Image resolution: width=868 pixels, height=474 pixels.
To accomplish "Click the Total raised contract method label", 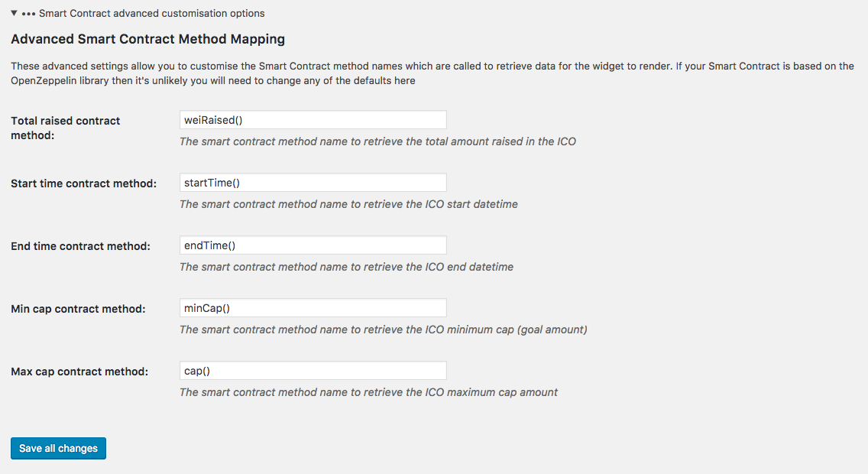I will pyautogui.click(x=65, y=128).
